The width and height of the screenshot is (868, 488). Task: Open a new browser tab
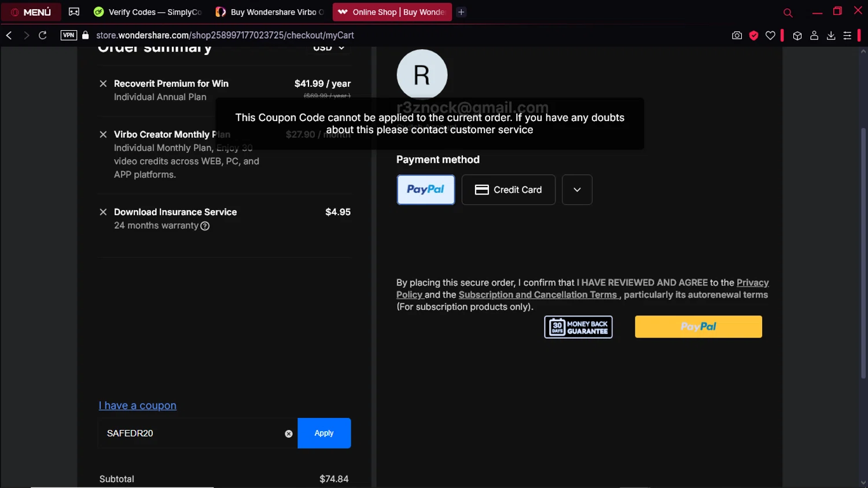click(x=461, y=12)
